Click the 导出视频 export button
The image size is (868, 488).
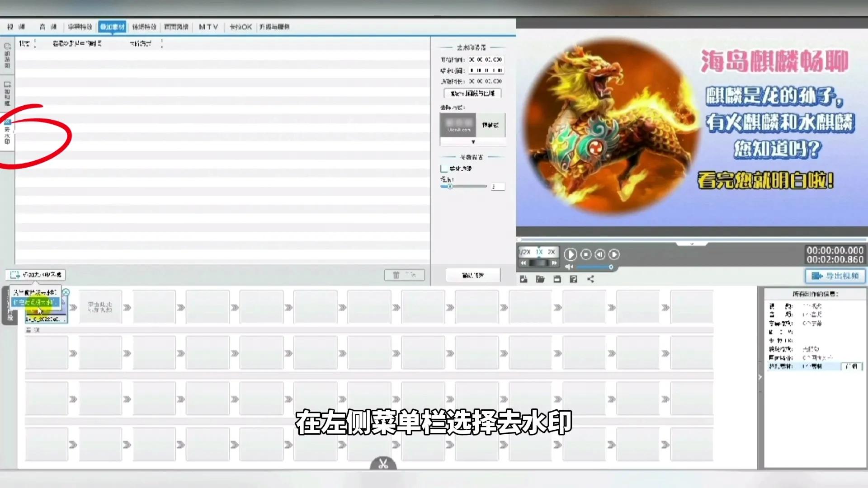coord(835,276)
